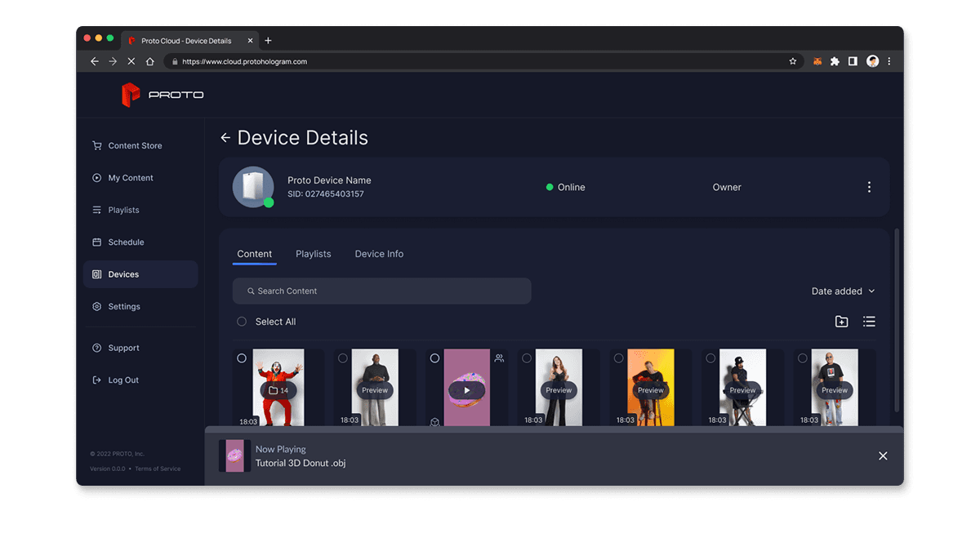980x551 pixels.
Task: Select the orange background guitarist card radio
Action: [x=618, y=358]
